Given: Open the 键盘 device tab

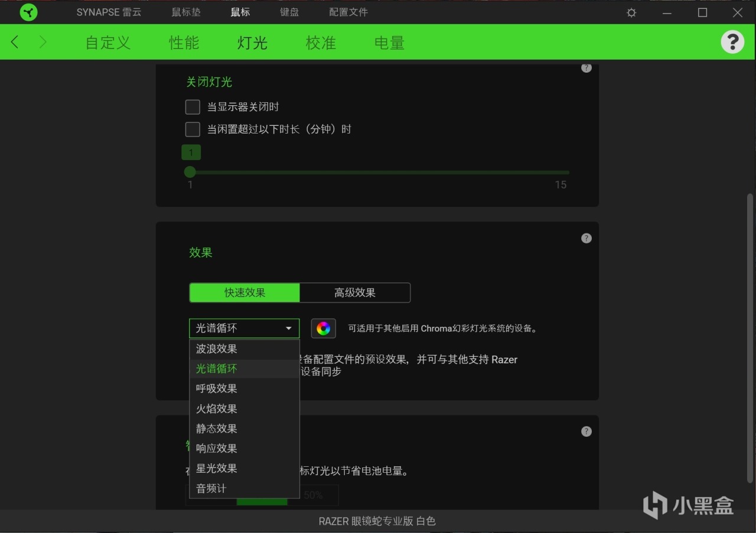Looking at the screenshot, I should pos(289,12).
